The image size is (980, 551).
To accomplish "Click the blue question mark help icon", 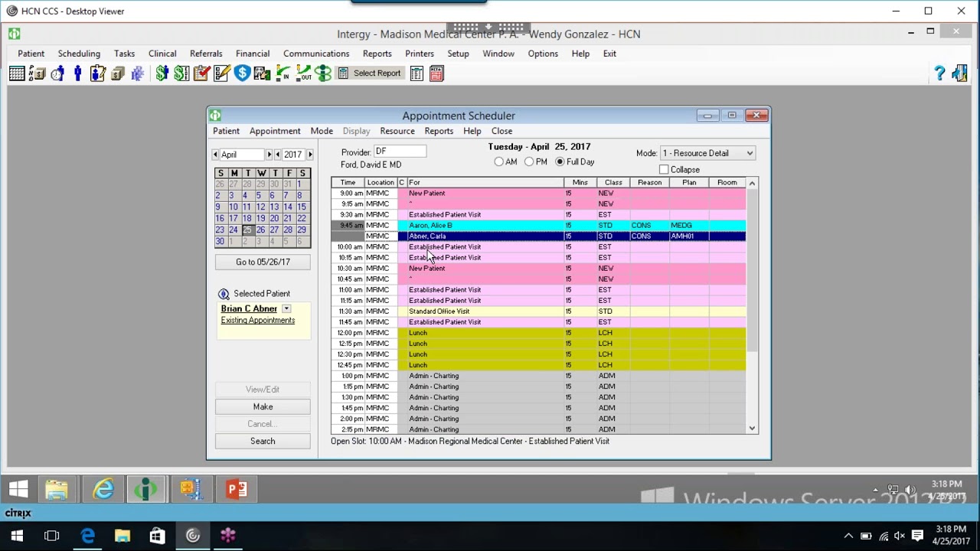I will click(x=939, y=73).
